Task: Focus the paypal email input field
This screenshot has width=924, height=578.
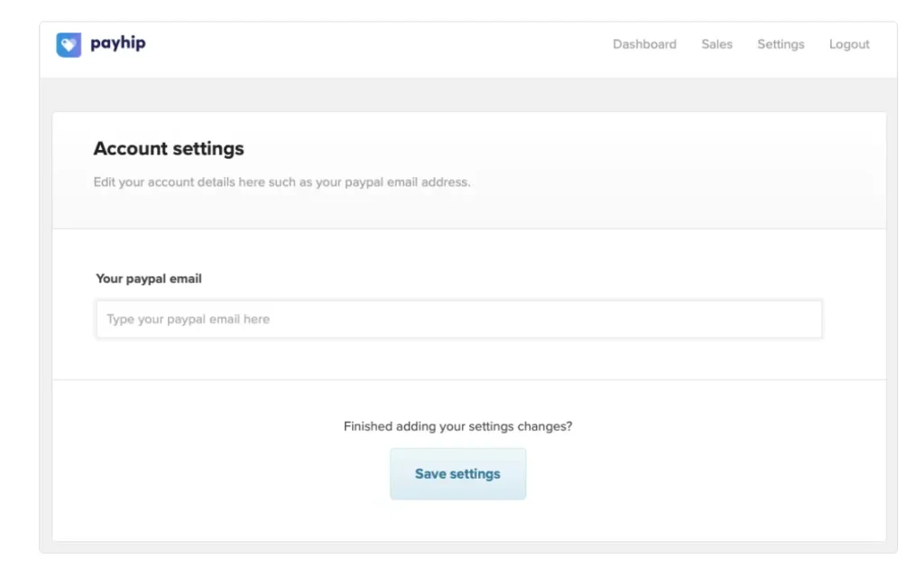Action: point(458,319)
